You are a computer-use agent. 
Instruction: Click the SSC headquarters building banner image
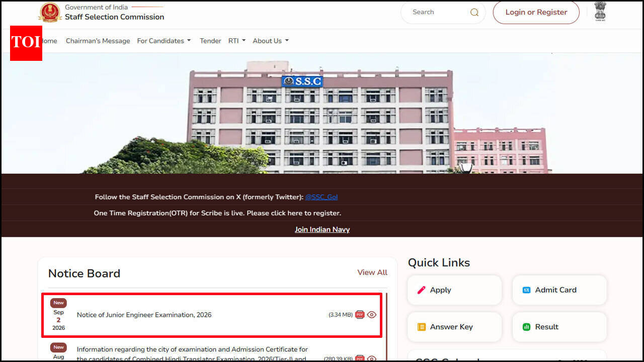coord(322,113)
